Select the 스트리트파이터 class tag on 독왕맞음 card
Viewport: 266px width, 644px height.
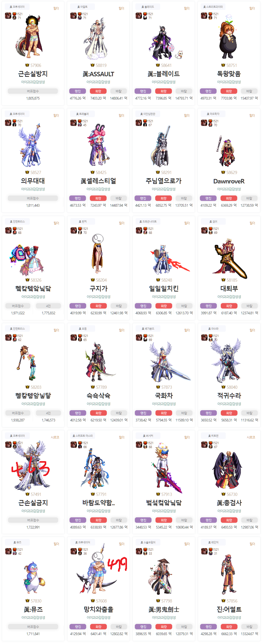point(213,7)
